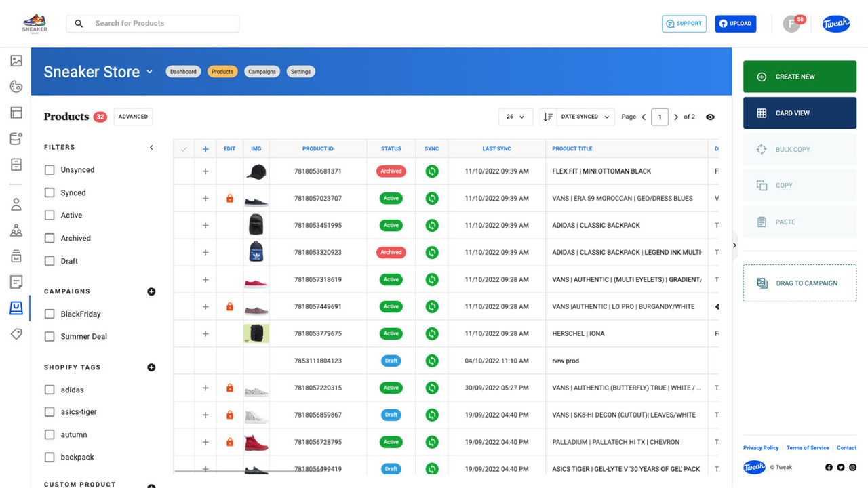
Task: Toggle column visibility with the eye icon
Action: [710, 117]
